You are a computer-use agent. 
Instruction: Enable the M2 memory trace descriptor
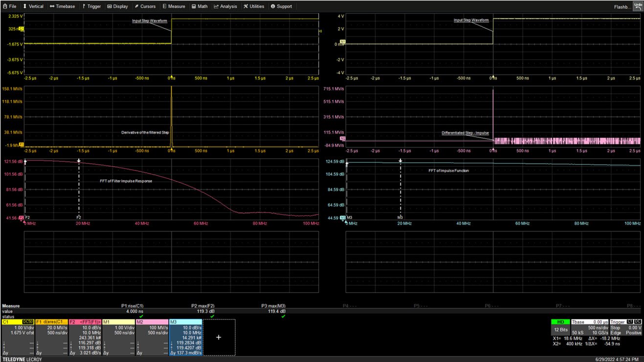click(x=152, y=337)
